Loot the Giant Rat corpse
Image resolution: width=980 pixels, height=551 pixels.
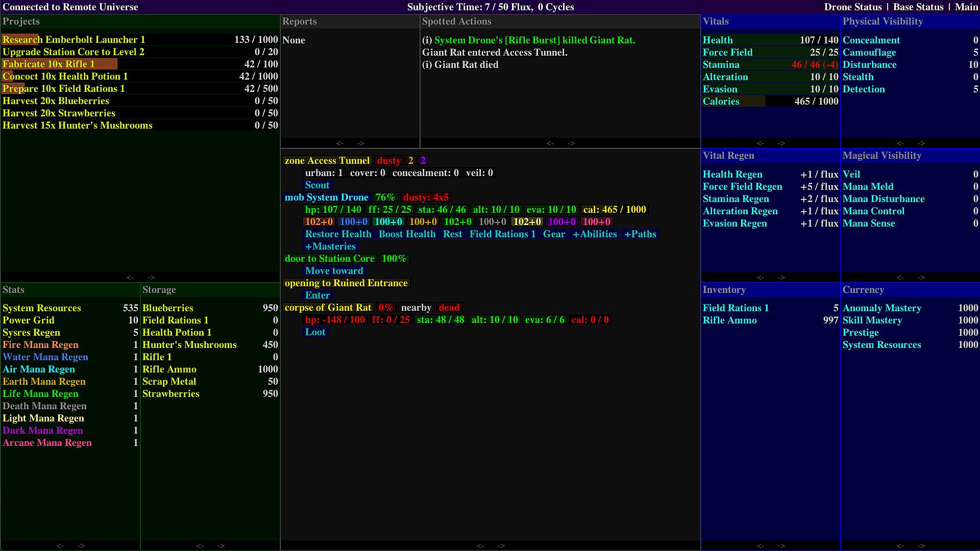pos(315,332)
